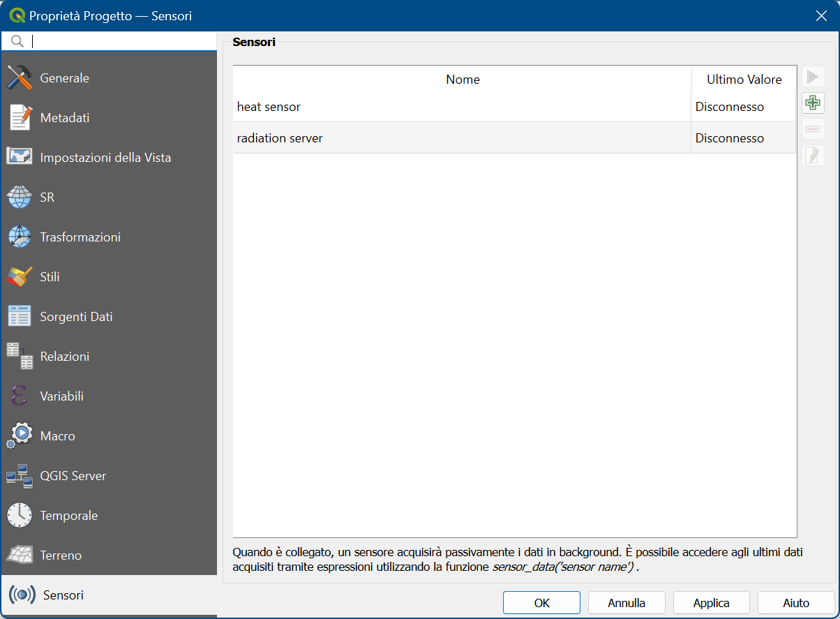The height and width of the screenshot is (619, 840).
Task: Click the green plus add sensor button
Action: coord(813,103)
